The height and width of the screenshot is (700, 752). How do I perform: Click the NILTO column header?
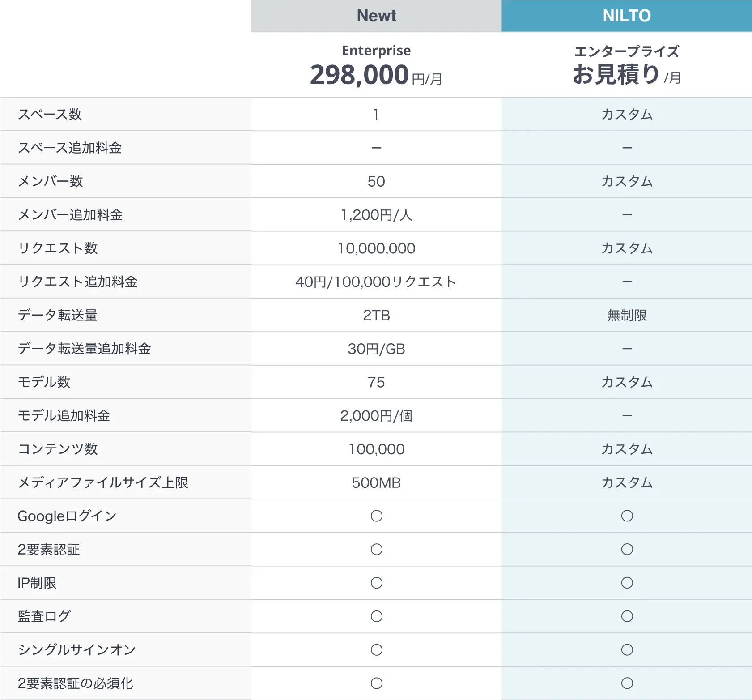tap(627, 16)
